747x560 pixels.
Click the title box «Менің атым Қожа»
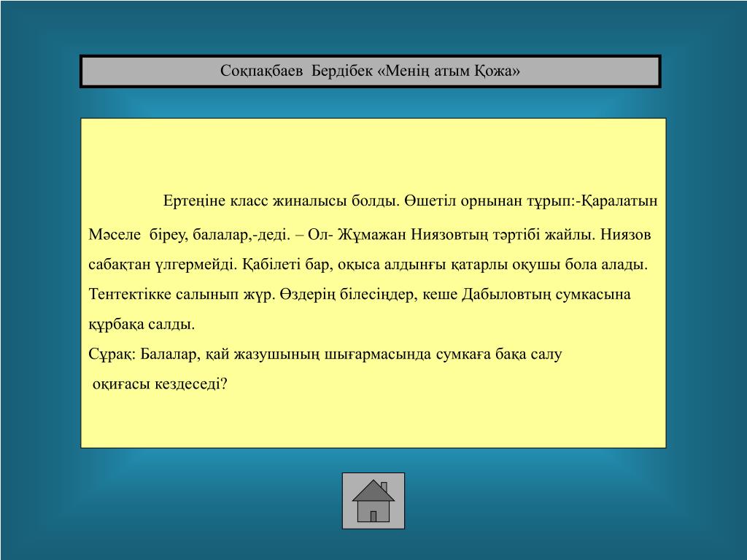click(x=370, y=71)
